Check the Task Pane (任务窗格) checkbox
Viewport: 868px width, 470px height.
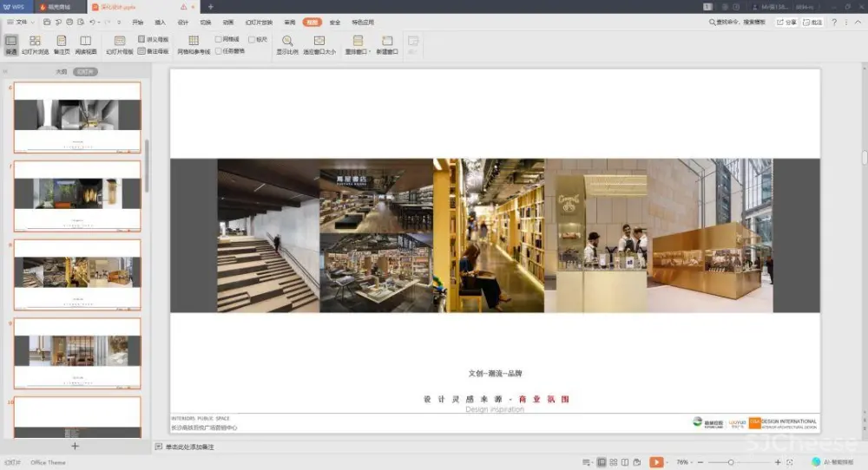(219, 51)
